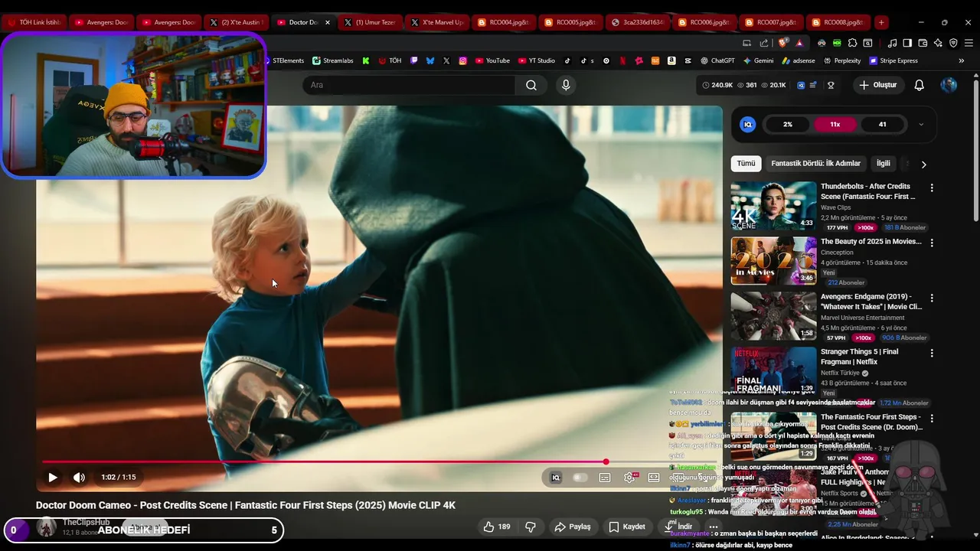
Task: Save video with Kaydet button
Action: (x=628, y=527)
